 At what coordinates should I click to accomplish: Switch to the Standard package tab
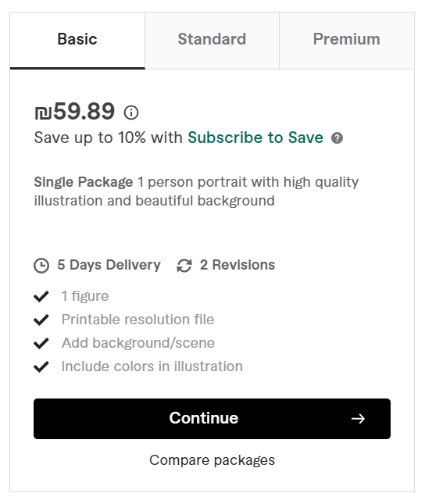[x=212, y=41]
